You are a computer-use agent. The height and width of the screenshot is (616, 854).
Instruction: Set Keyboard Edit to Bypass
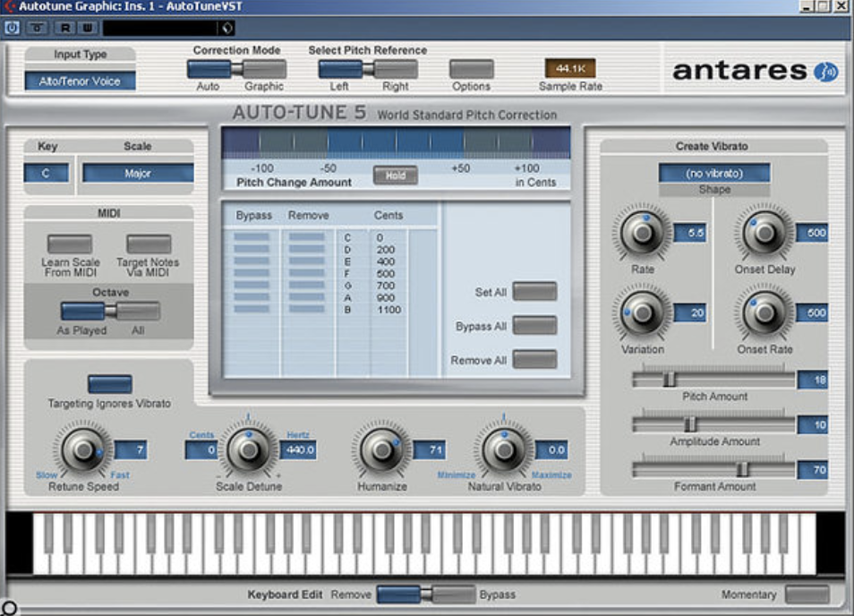coord(453,595)
